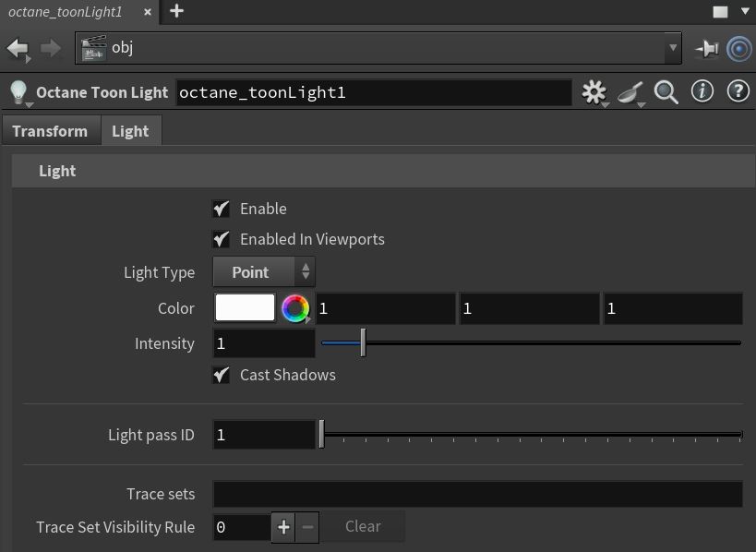Click the plus button for Trace Set Rule
This screenshot has height=552, width=756.
[x=283, y=527]
